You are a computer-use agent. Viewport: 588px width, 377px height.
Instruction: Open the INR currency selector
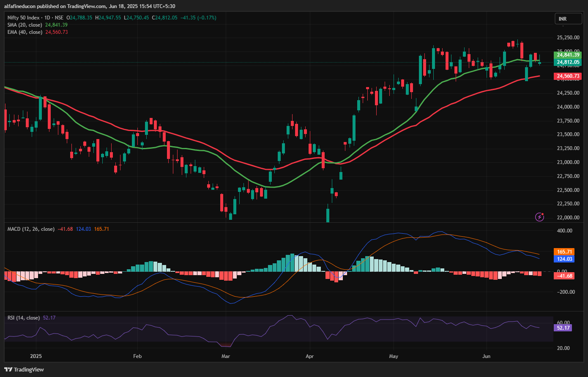569,19
